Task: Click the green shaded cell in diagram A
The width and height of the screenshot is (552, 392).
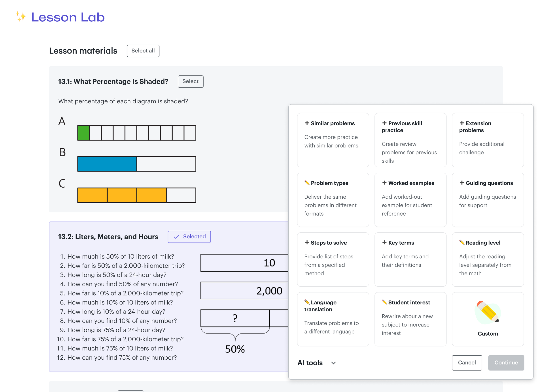Action: tap(84, 133)
